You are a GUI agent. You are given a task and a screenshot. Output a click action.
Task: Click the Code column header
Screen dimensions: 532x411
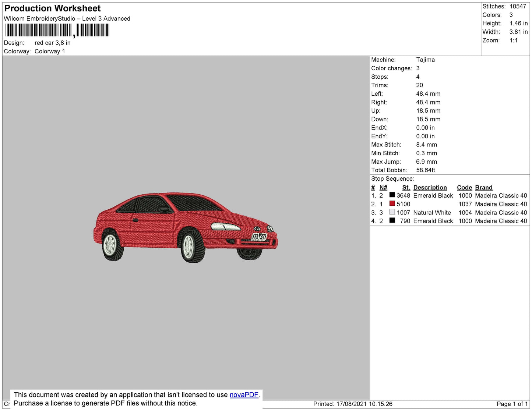coord(464,188)
